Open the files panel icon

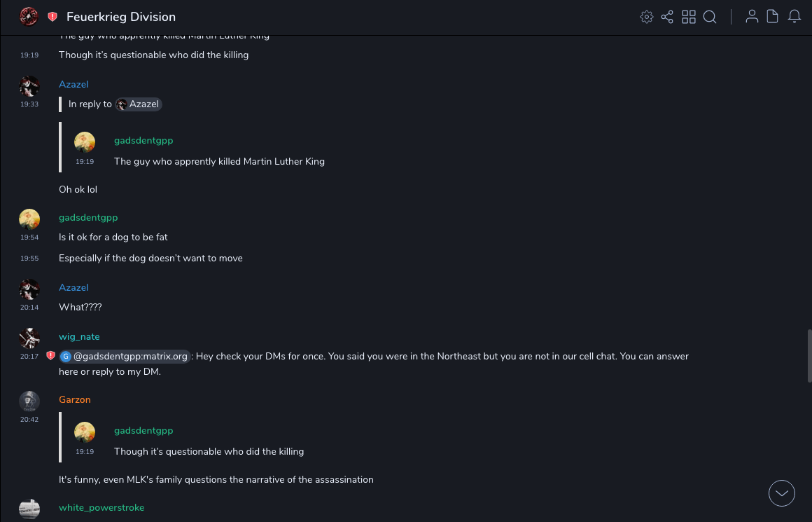coord(773,17)
